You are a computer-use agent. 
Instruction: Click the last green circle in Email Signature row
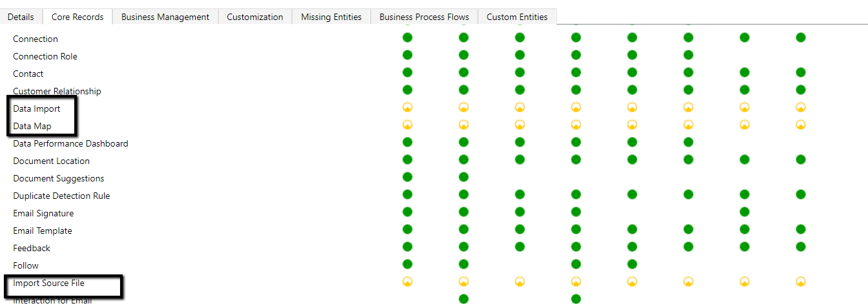745,212
